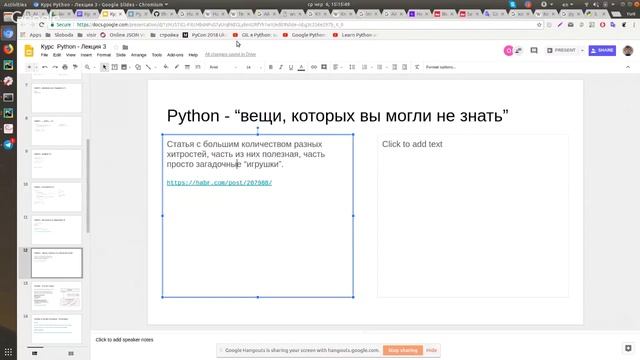Open the Fill color bucket picker
This screenshot has width=640, height=360.
(166, 67)
